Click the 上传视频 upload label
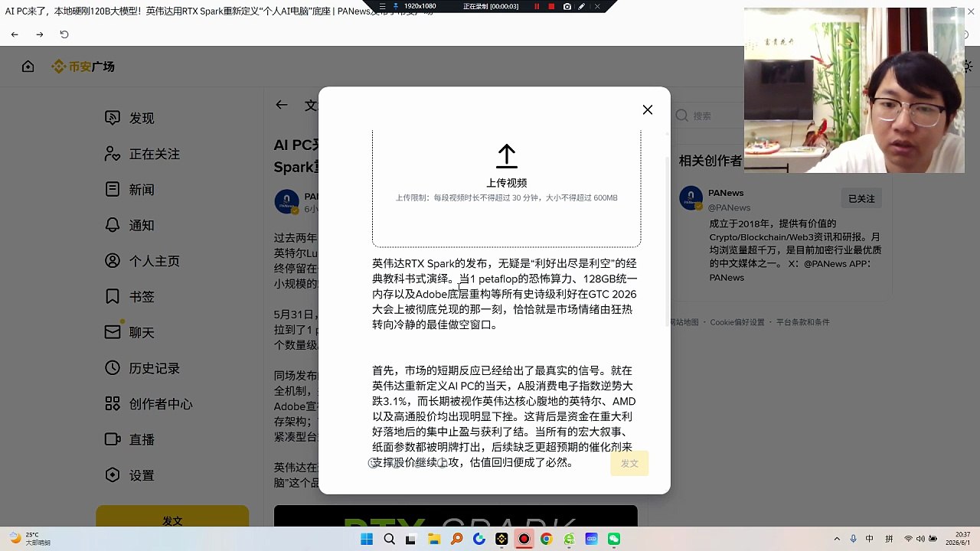Image resolution: width=980 pixels, height=551 pixels. point(506,183)
